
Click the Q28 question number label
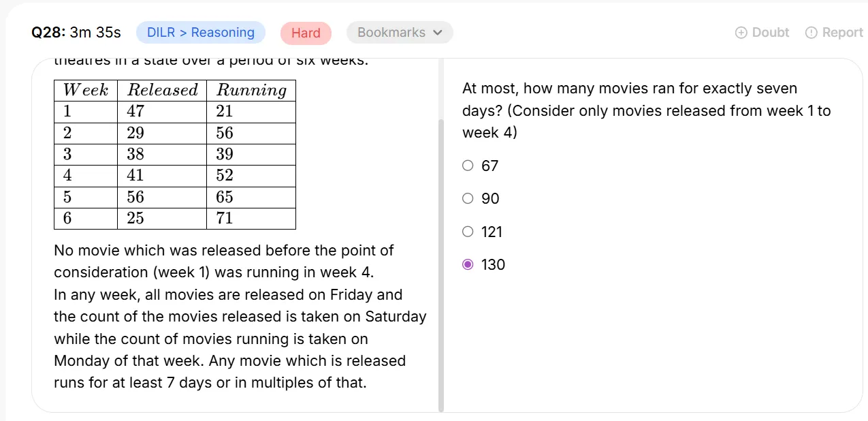coord(48,33)
